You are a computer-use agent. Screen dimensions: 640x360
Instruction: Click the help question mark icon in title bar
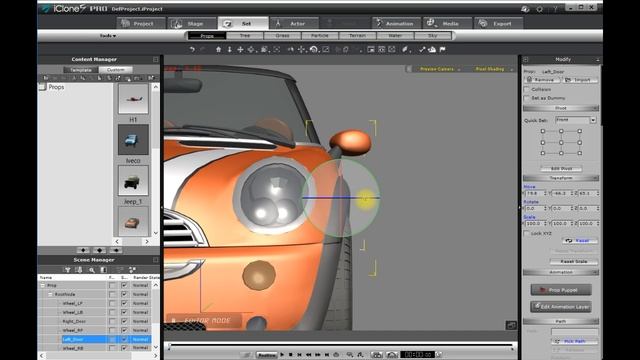555,9
